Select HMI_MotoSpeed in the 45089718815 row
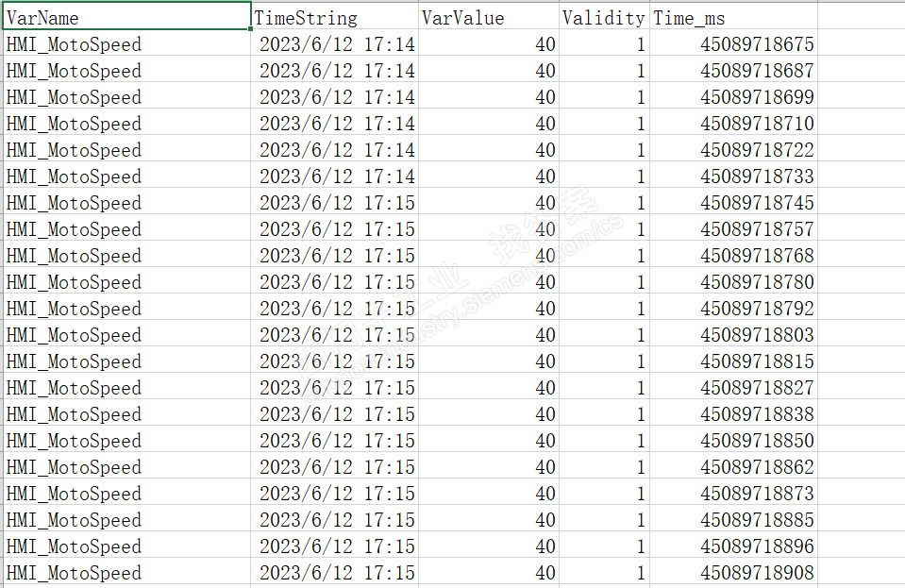This screenshot has width=905, height=588. click(x=127, y=361)
